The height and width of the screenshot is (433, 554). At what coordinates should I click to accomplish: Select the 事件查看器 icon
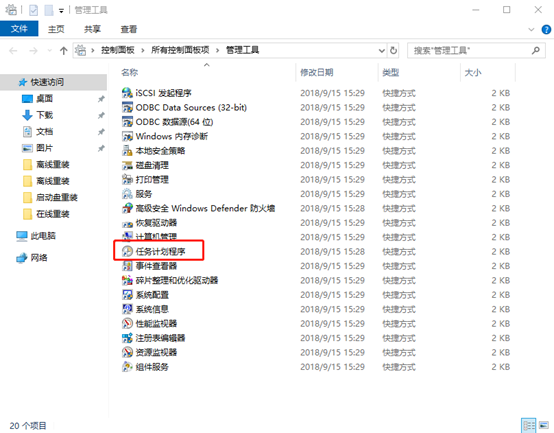click(127, 266)
